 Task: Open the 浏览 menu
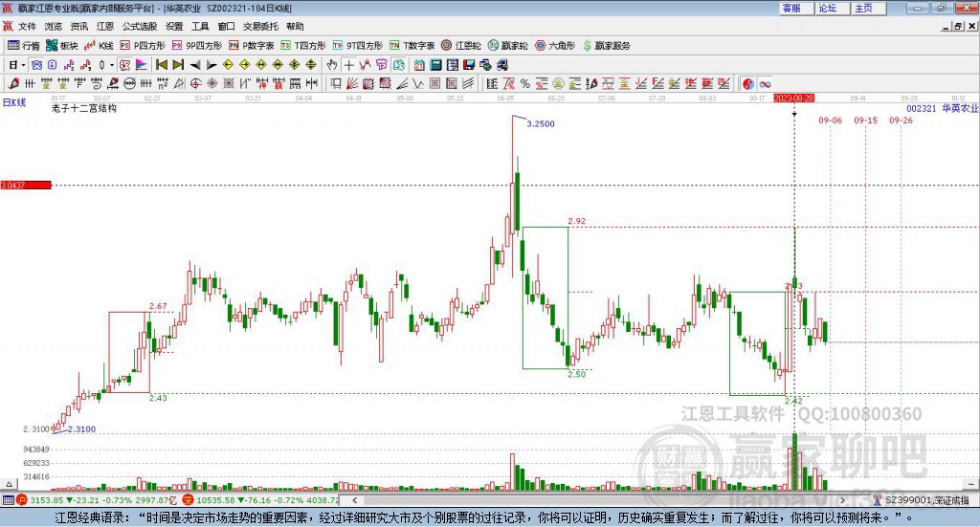[x=54, y=26]
